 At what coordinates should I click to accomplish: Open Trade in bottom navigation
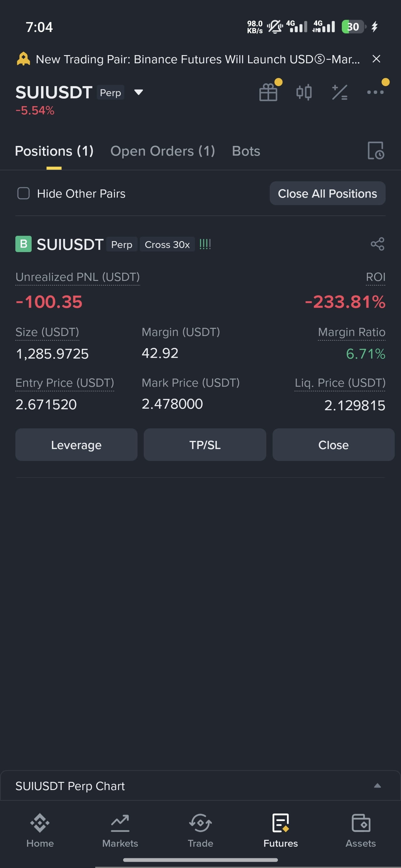(200, 830)
